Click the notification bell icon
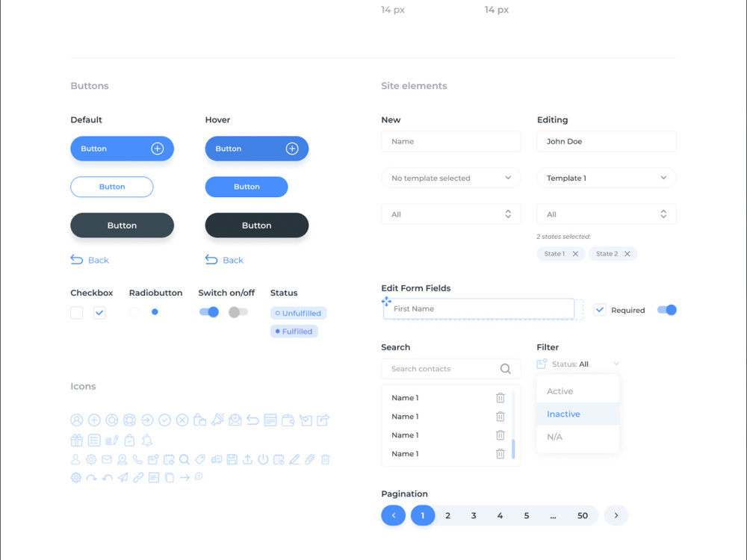 (146, 440)
